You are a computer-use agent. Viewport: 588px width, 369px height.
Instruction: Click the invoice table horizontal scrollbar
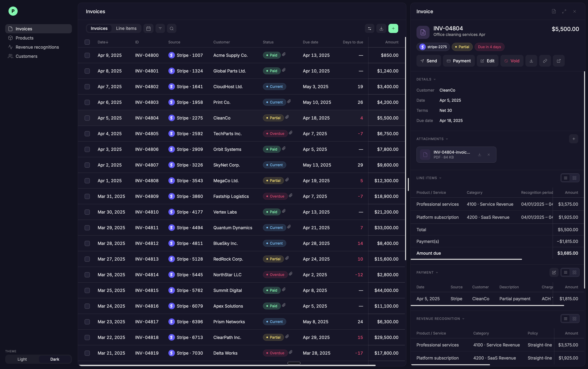(227, 365)
